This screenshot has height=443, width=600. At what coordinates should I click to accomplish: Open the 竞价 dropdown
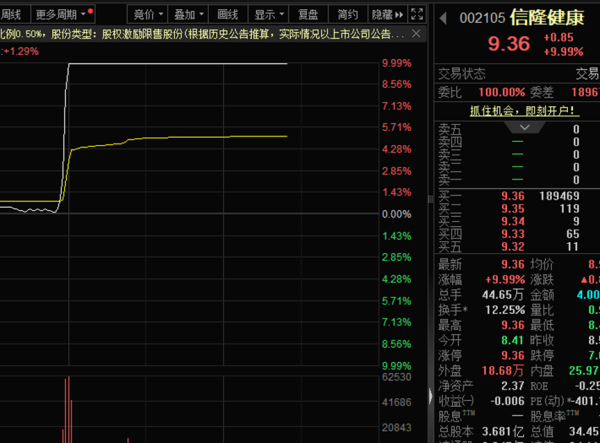148,15
